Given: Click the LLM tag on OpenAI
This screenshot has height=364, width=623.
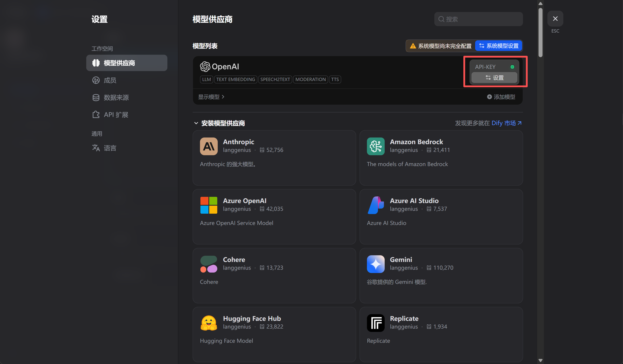Looking at the screenshot, I should coord(206,79).
